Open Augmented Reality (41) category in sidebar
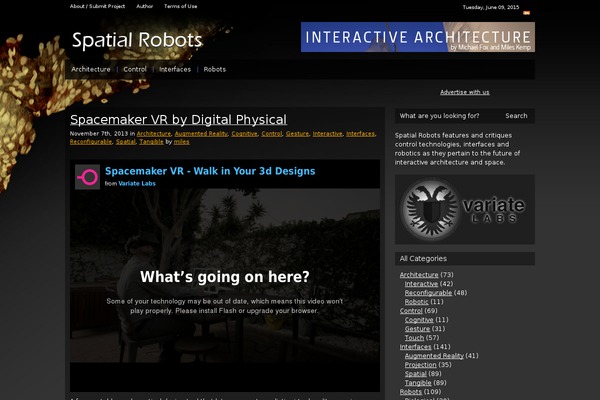The height and width of the screenshot is (400, 600). point(434,356)
